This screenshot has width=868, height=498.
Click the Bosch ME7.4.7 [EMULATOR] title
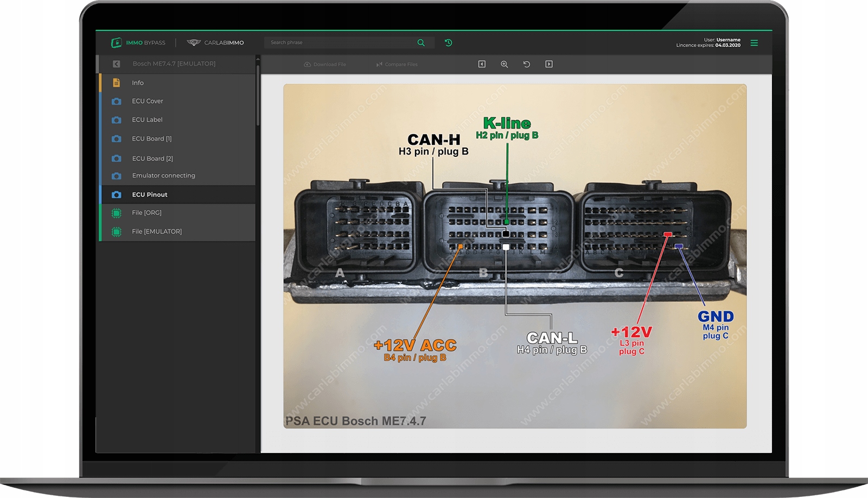pos(174,64)
